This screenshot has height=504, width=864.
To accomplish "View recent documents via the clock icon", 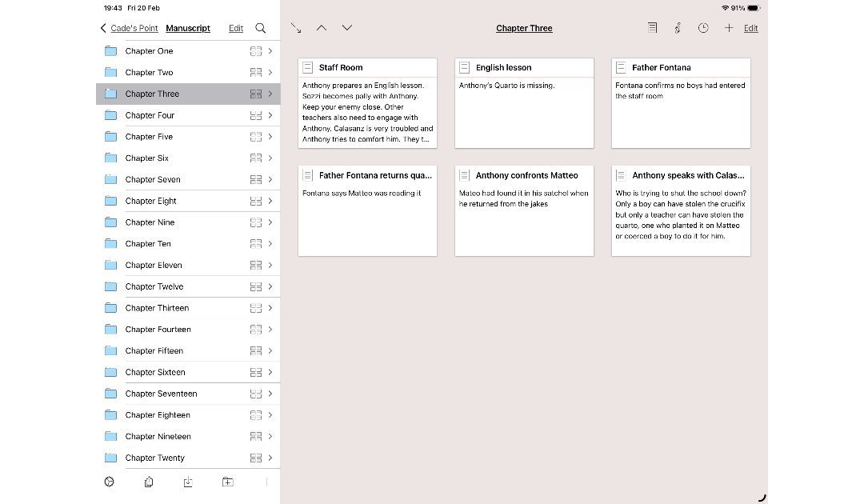I will [703, 27].
